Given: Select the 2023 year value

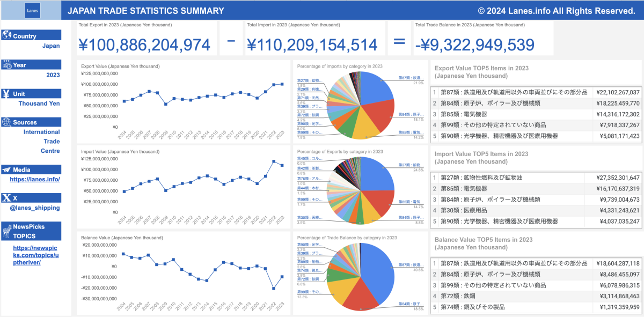Looking at the screenshot, I should (53, 75).
